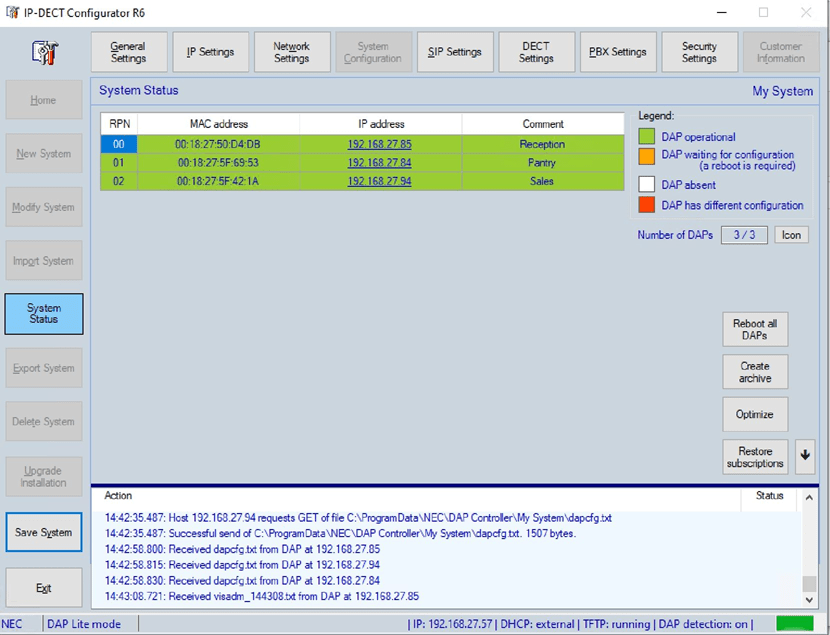This screenshot has width=830, height=635.
Task: Select RPN 00 row cell
Action: [119, 144]
